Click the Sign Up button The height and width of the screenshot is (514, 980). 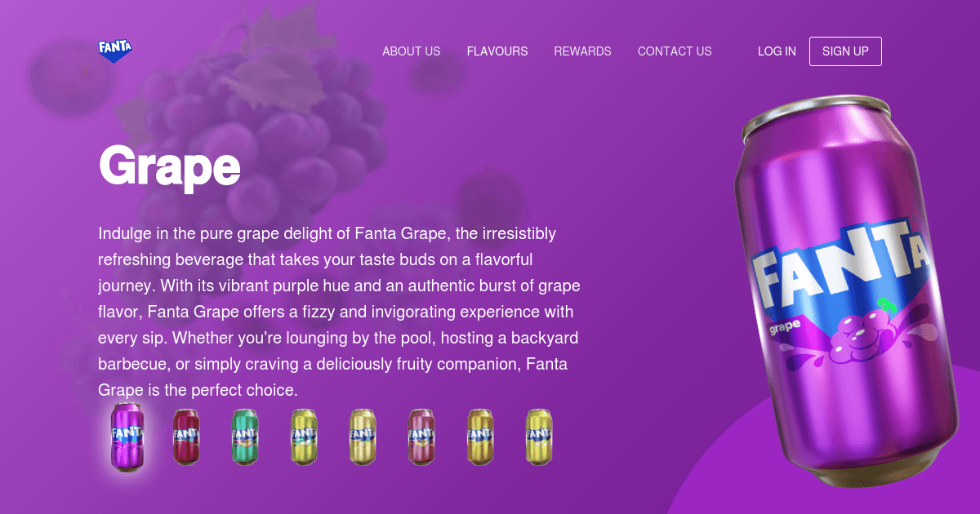tap(845, 51)
